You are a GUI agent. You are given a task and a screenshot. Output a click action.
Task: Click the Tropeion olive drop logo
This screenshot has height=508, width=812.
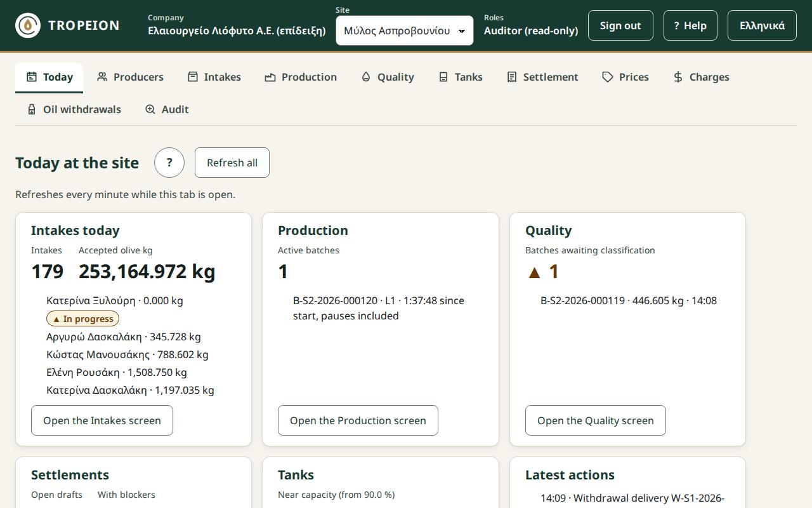(x=28, y=25)
